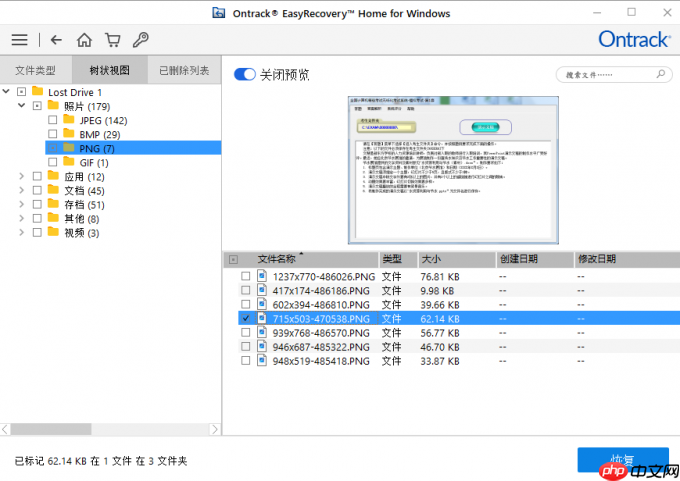680x481 pixels.
Task: Expand the 文档 folder node
Action: 22,191
